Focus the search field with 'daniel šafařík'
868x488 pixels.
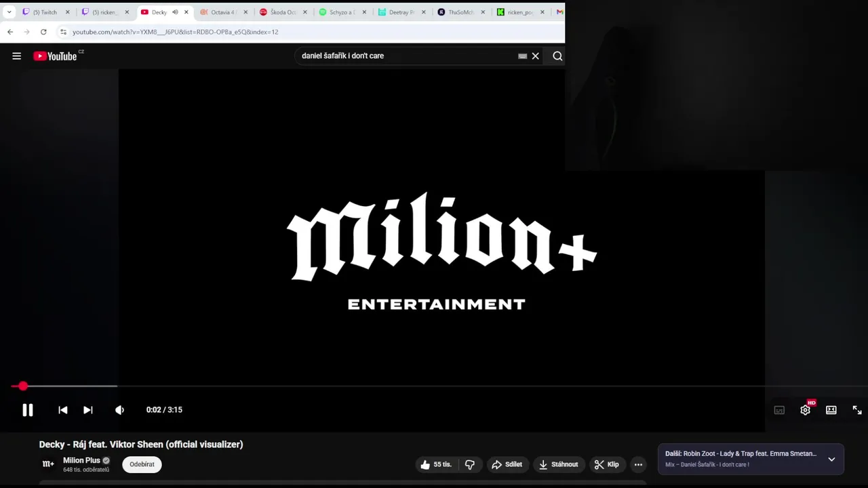407,56
